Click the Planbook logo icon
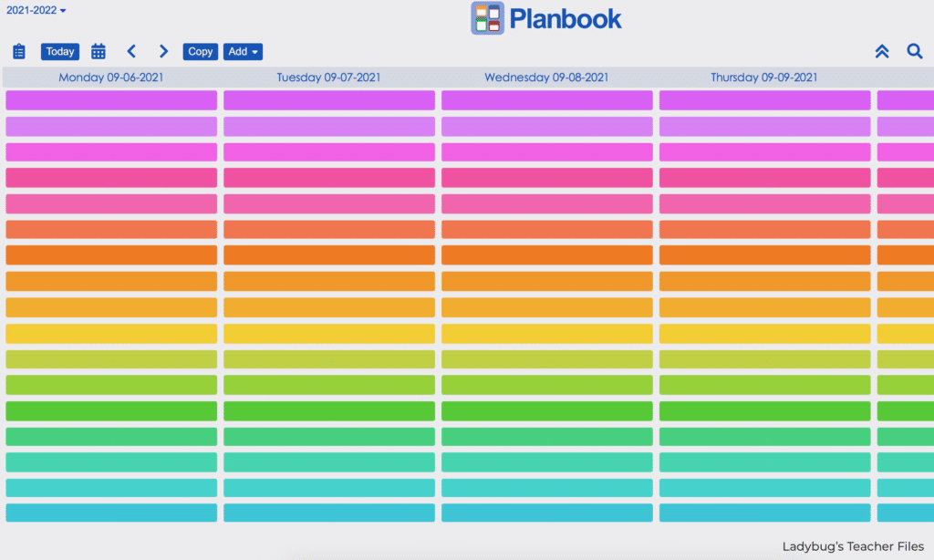 [x=487, y=18]
